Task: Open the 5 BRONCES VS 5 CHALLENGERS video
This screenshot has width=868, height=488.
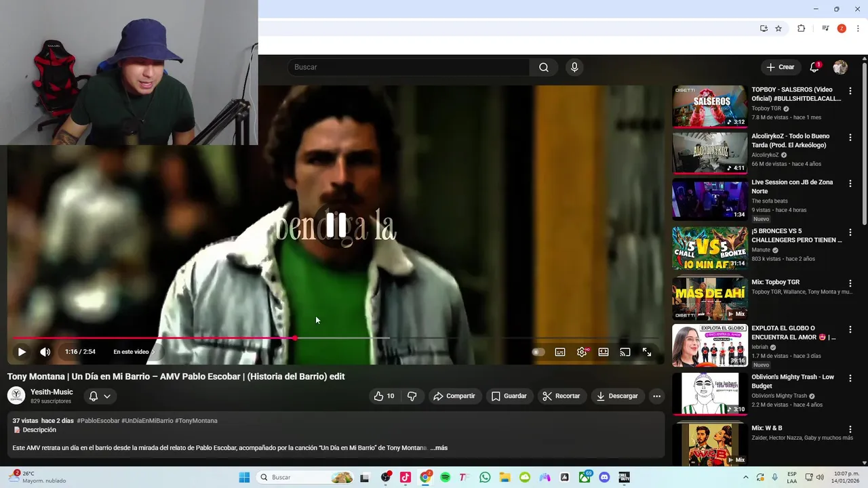Action: (x=709, y=247)
